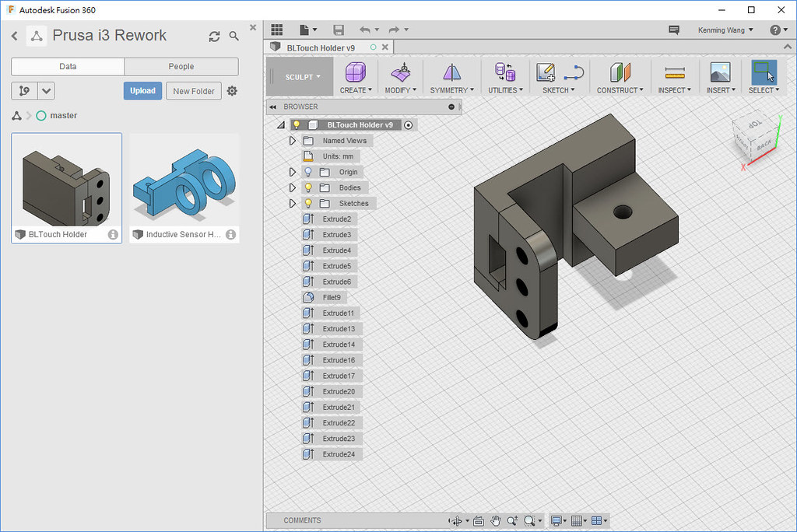Switch to the People tab

(181, 67)
